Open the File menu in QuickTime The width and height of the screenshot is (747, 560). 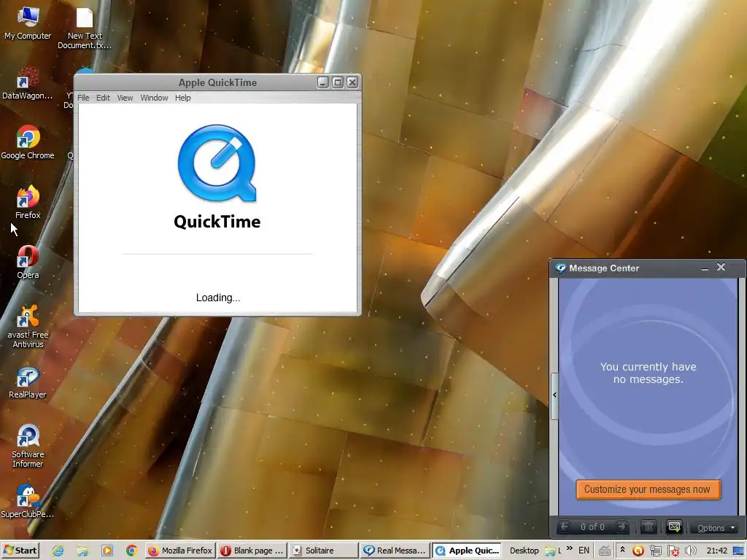click(x=83, y=98)
